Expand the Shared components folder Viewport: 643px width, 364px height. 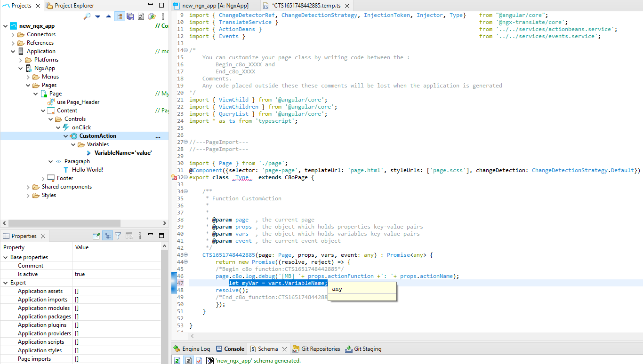tap(28, 187)
